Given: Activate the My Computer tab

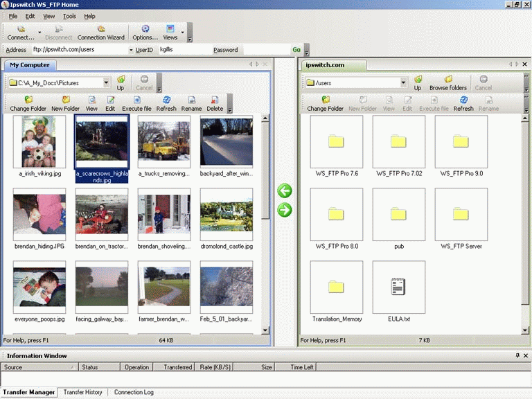Looking at the screenshot, I should click(30, 65).
